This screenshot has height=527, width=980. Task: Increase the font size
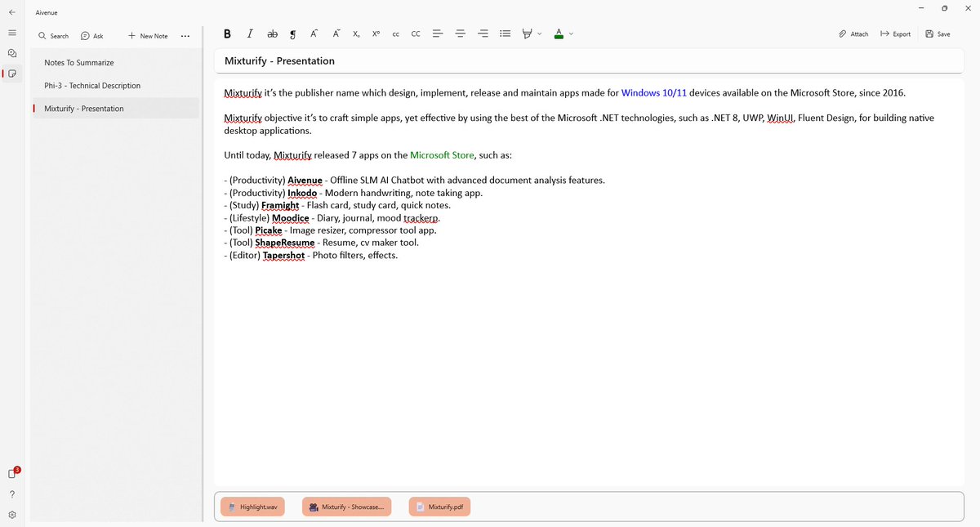[314, 34]
